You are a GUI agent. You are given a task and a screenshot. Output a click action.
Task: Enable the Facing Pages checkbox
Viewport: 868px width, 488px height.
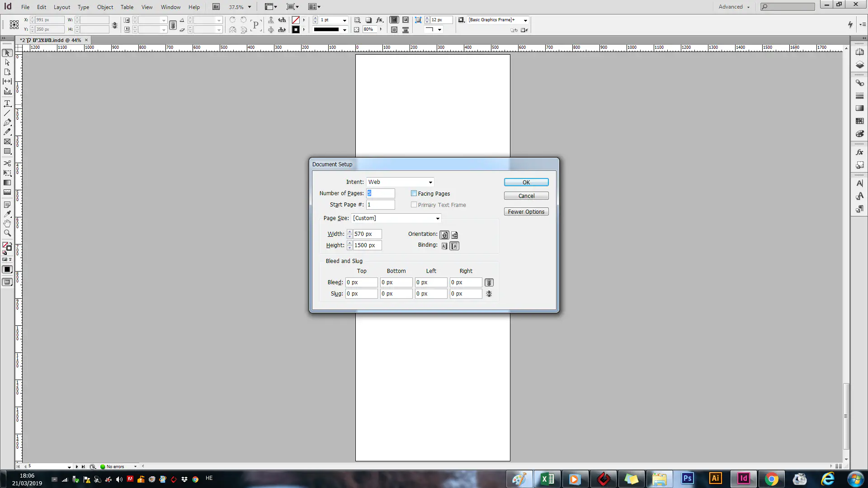[x=414, y=193]
